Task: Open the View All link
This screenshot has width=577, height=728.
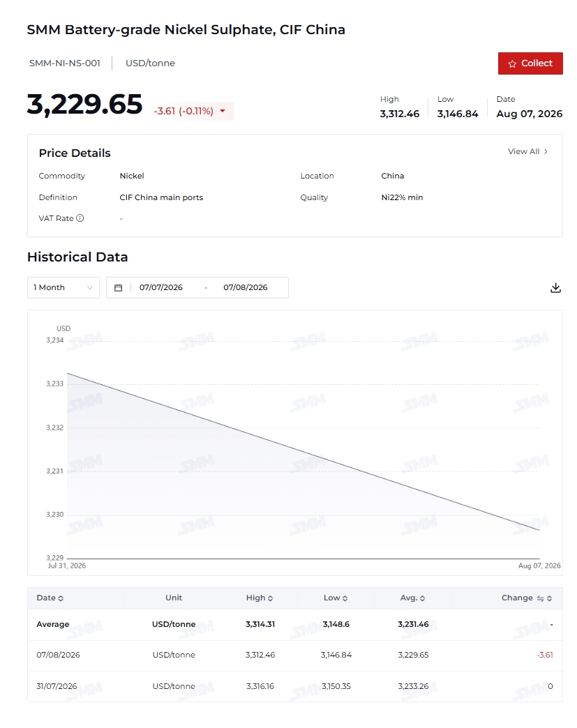Action: pyautogui.click(x=527, y=151)
